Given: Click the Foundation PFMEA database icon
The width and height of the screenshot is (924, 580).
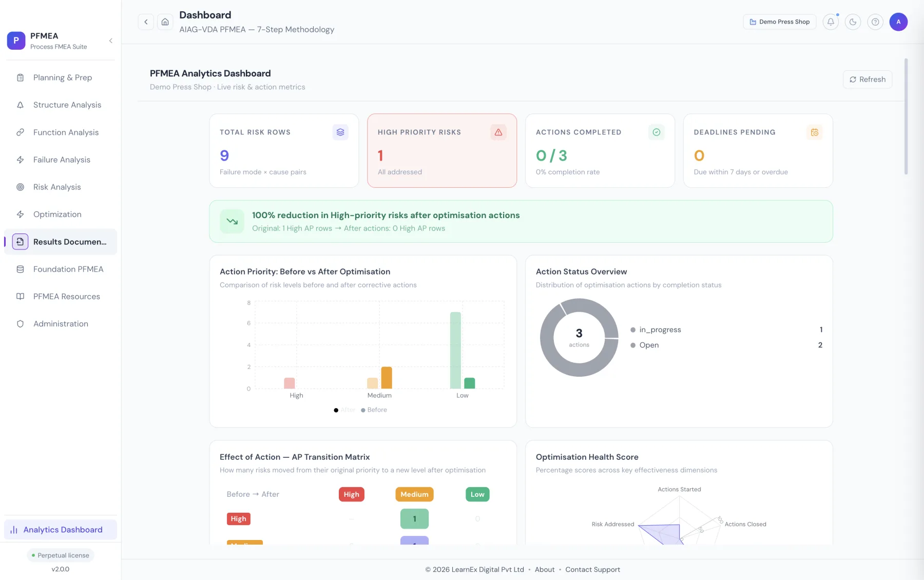Looking at the screenshot, I should (21, 269).
